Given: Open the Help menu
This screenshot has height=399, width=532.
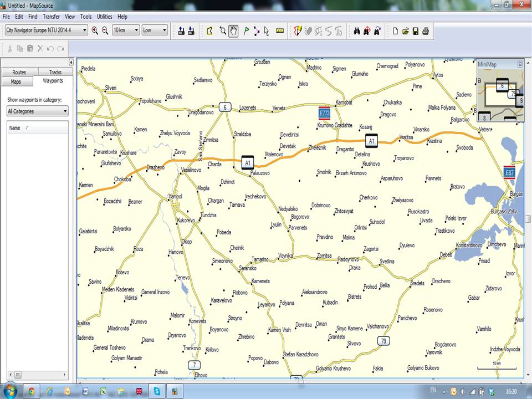Looking at the screenshot, I should [x=122, y=16].
